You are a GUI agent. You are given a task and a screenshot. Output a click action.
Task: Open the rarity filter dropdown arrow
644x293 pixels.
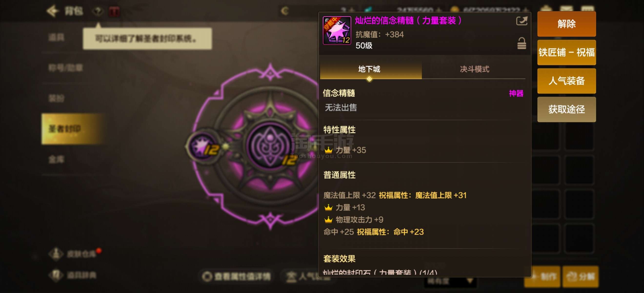tap(470, 281)
